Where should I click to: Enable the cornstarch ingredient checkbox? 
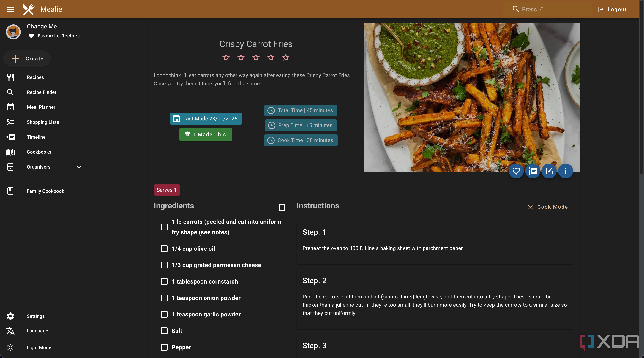[164, 281]
